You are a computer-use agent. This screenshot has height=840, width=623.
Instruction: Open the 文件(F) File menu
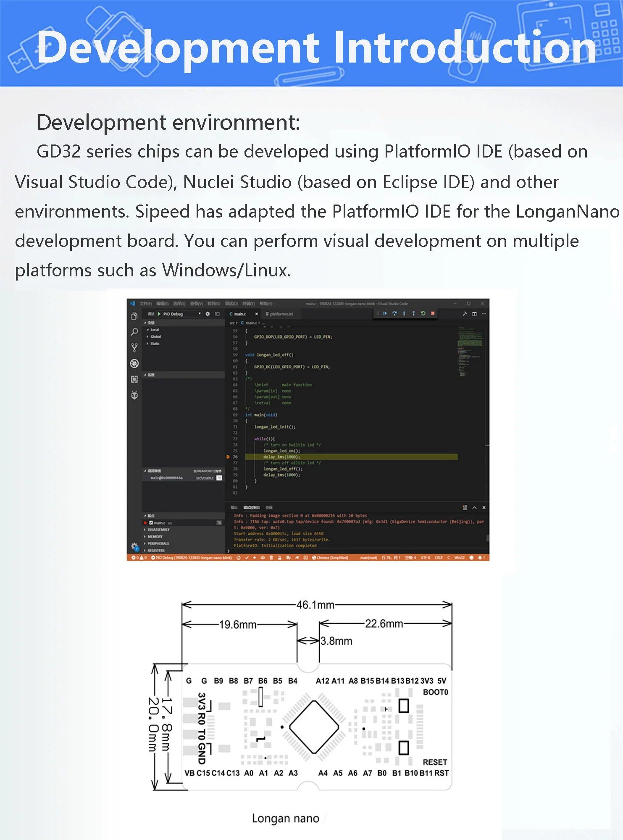[x=146, y=303]
